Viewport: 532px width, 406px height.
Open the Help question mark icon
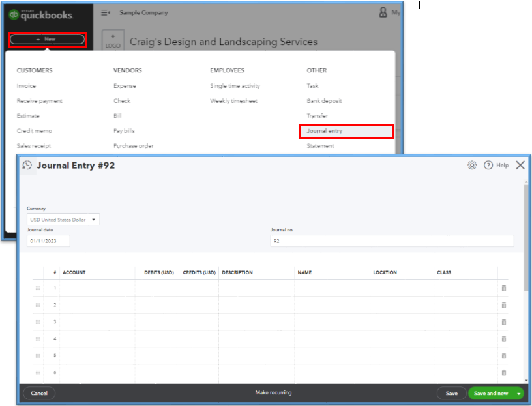488,165
